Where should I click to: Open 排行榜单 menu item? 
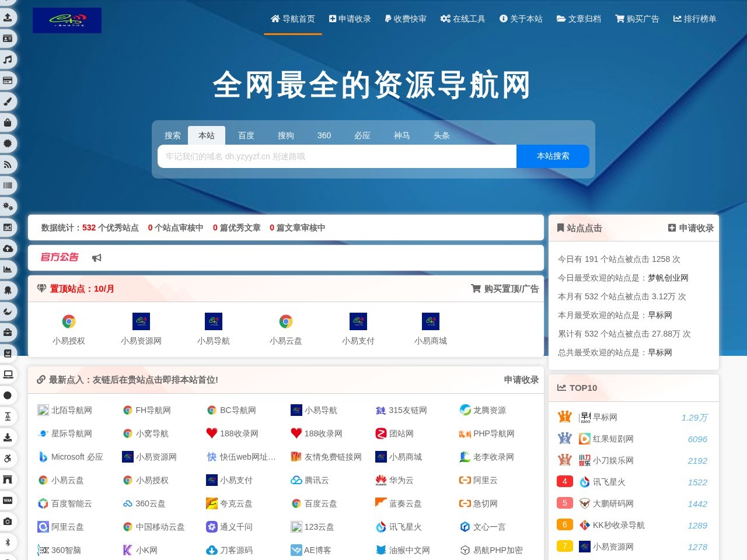click(x=695, y=19)
